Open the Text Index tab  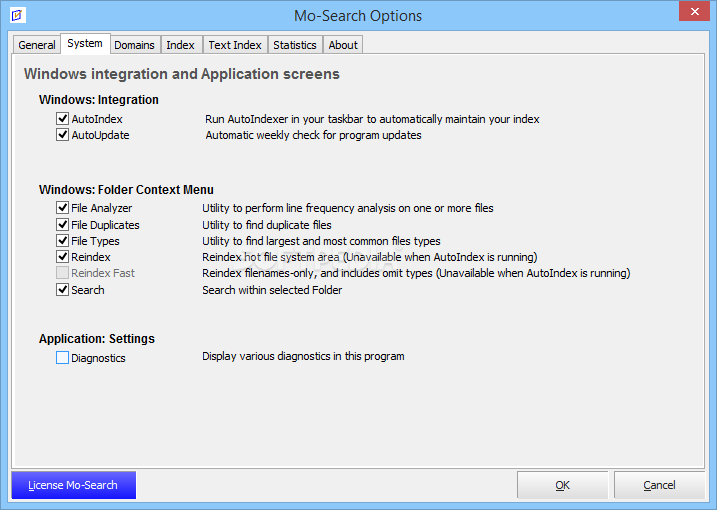pos(235,45)
